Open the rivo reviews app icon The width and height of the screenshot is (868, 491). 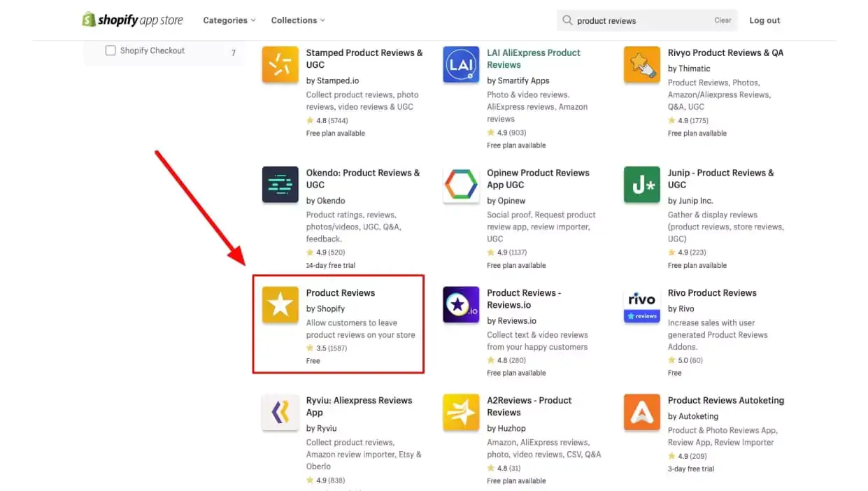pyautogui.click(x=642, y=305)
